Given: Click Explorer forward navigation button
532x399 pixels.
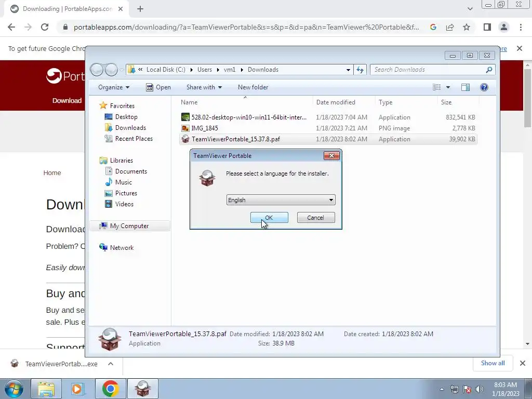Looking at the screenshot, I should [111, 70].
